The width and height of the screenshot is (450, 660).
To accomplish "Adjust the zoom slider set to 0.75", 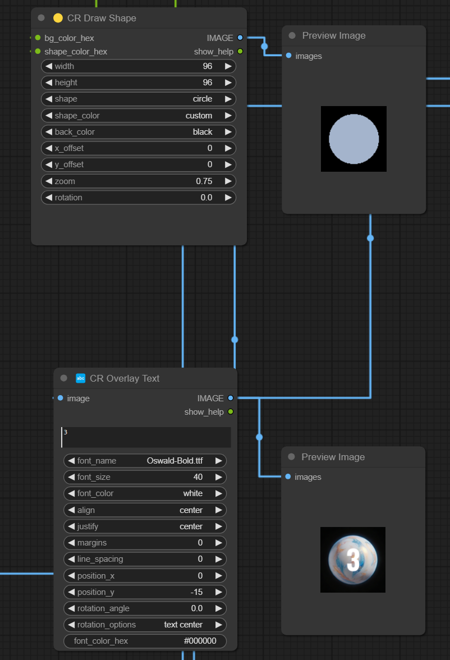I will pyautogui.click(x=138, y=181).
